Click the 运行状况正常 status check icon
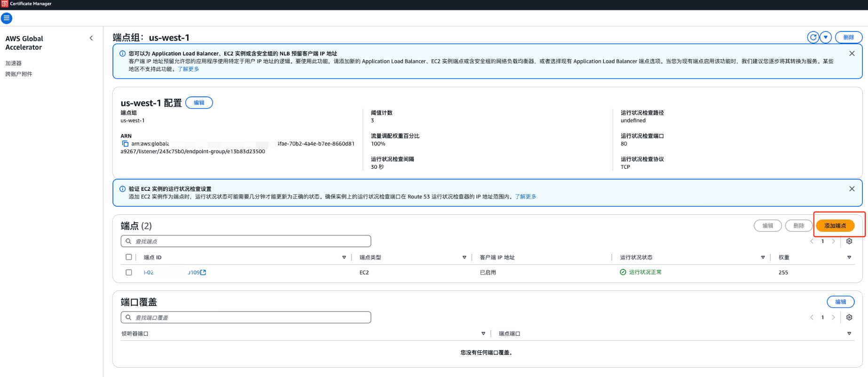 point(623,272)
